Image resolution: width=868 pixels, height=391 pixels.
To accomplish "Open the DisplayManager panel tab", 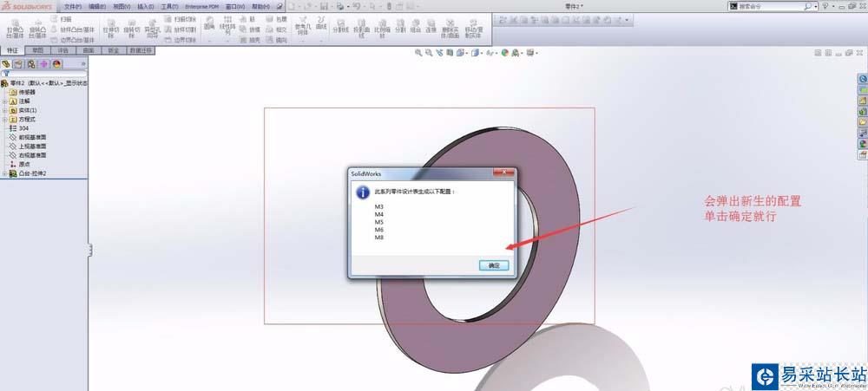I will 57,64.
